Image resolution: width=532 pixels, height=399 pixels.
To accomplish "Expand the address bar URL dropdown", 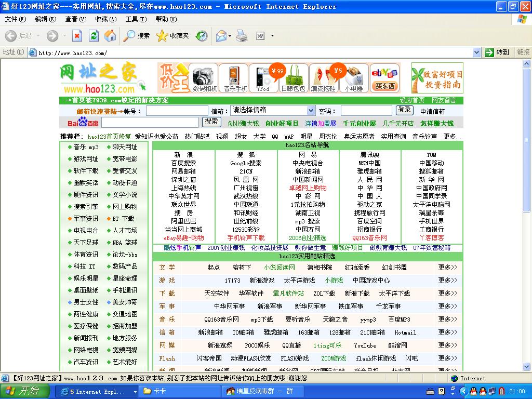I will (x=476, y=52).
